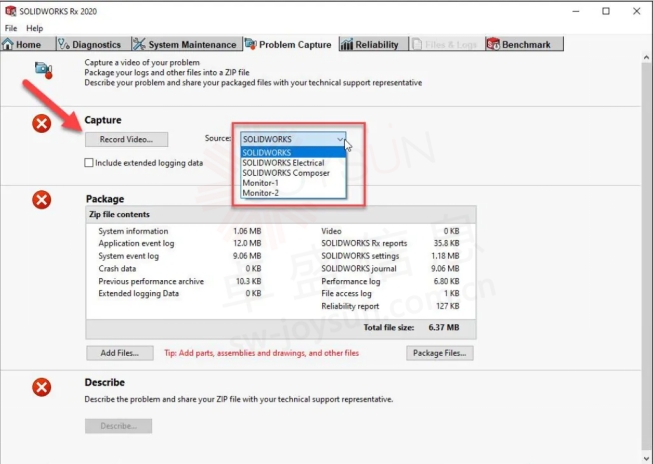This screenshot has width=653, height=464.
Task: Click 'File access log' entry
Action: 346,294
